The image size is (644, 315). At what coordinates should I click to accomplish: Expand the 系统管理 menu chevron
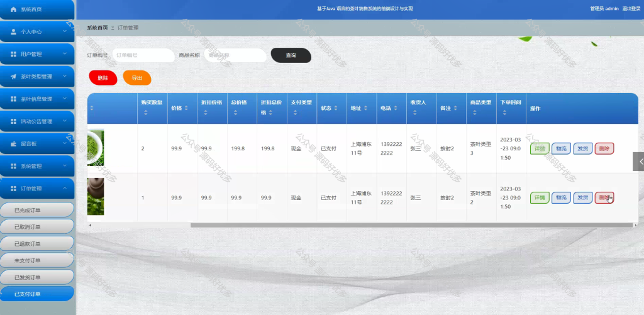[65, 166]
